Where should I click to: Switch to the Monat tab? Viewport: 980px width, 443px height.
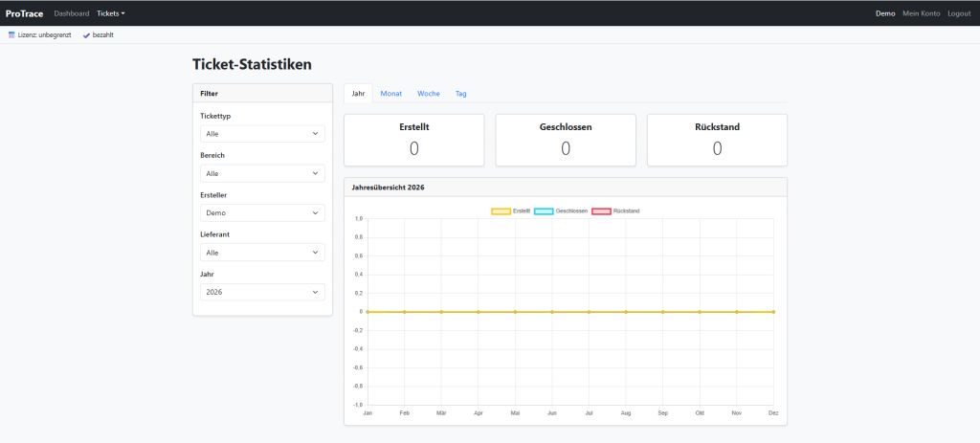coord(391,94)
